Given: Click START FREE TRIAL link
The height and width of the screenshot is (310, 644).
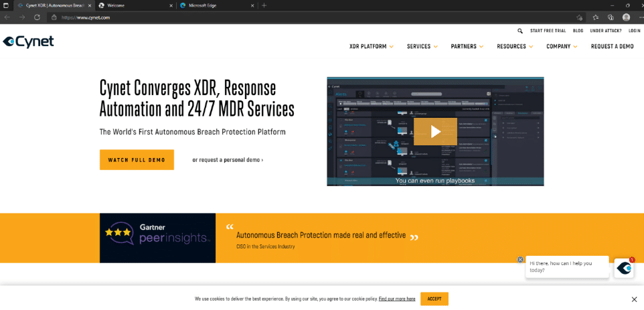Looking at the screenshot, I should click(x=548, y=31).
